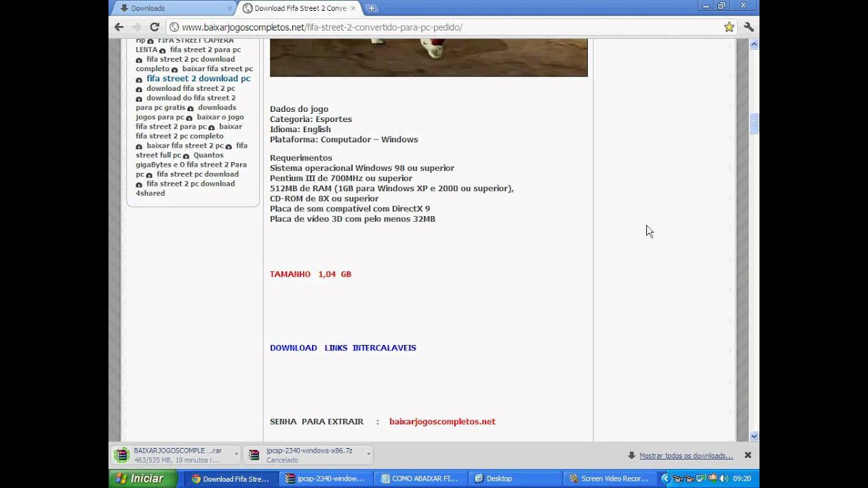Restore down the Chrome window
Viewport: 868px width, 488px height.
pyautogui.click(x=722, y=5)
